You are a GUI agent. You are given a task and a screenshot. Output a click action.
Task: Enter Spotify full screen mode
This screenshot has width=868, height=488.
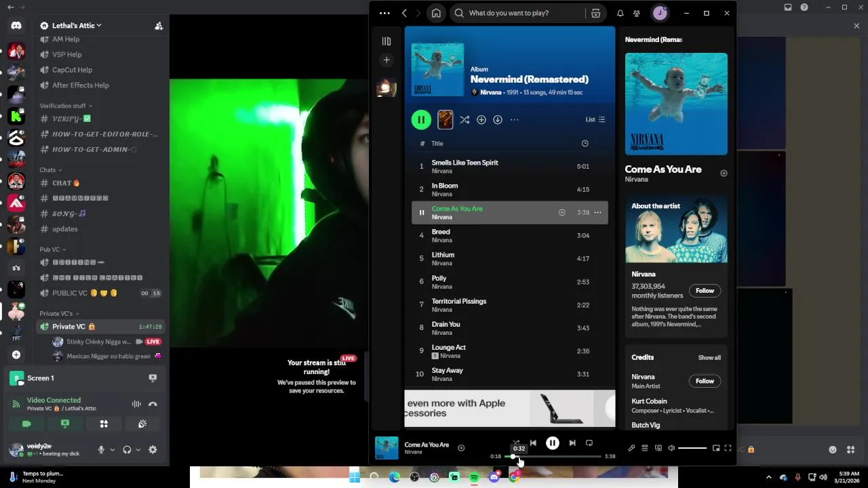click(x=728, y=448)
